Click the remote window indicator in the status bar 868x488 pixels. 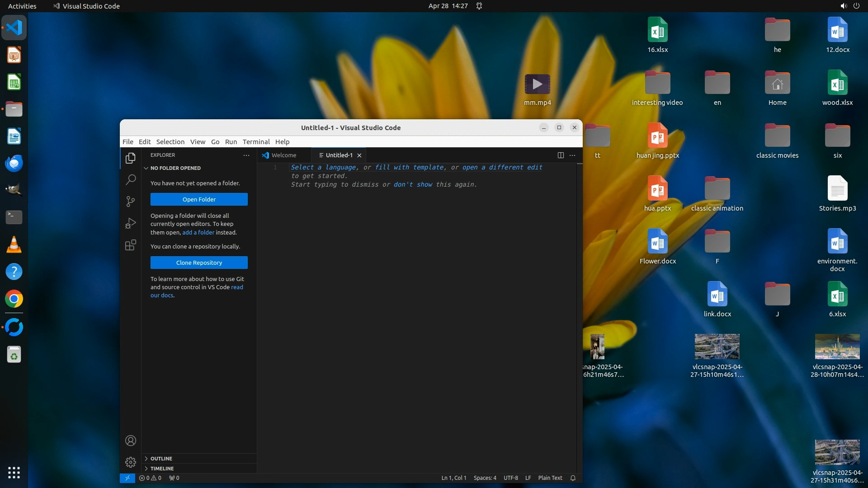pos(127,478)
